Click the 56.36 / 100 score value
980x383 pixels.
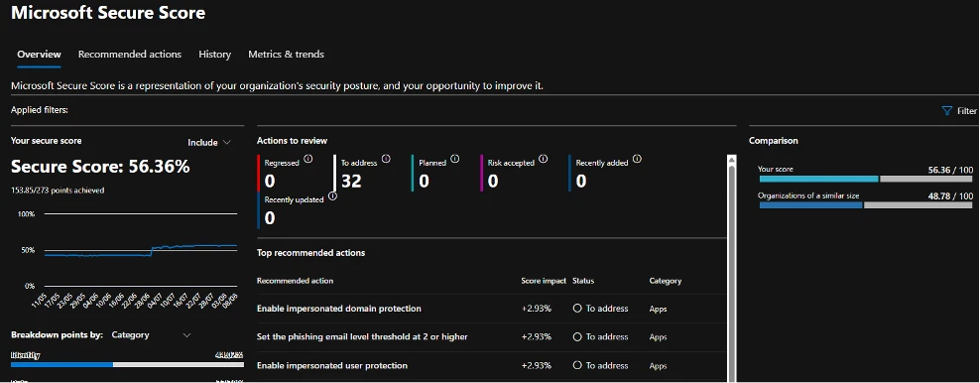pos(950,170)
